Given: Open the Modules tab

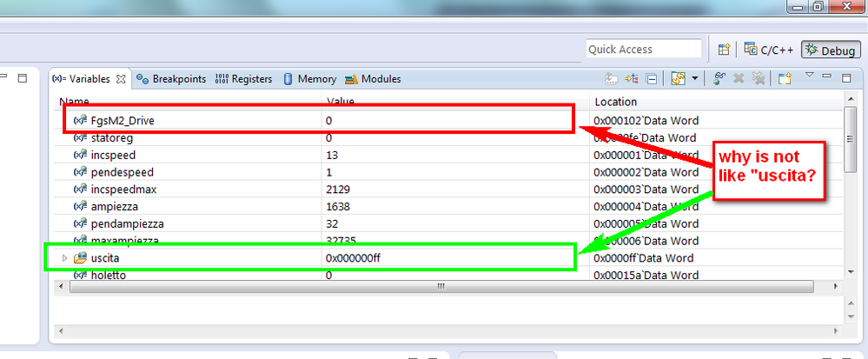Looking at the screenshot, I should point(373,79).
